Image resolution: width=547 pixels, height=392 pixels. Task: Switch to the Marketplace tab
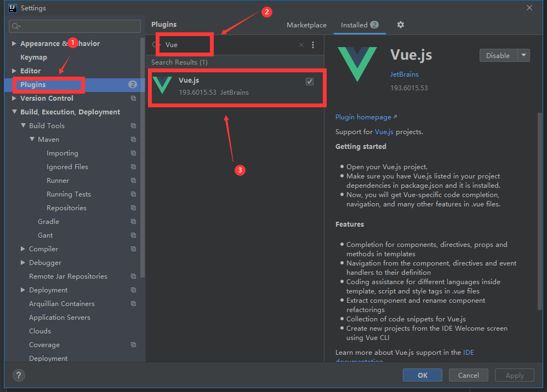click(306, 25)
